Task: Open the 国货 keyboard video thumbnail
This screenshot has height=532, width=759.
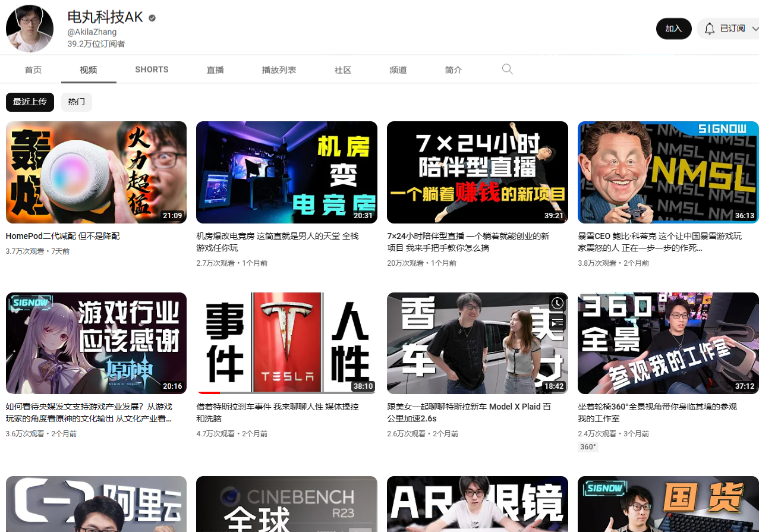Action: (668, 504)
